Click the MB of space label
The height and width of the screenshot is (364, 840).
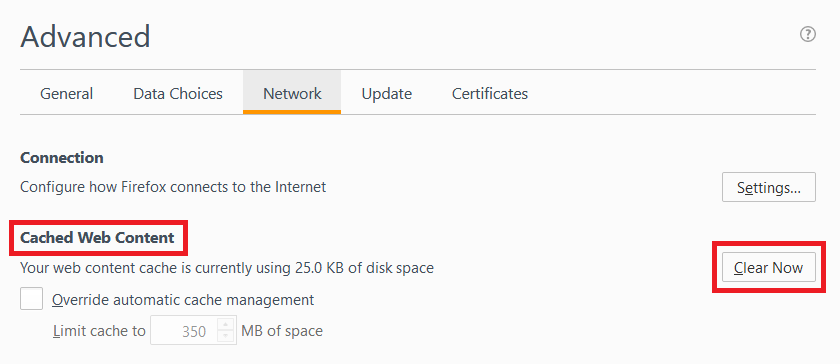282,331
